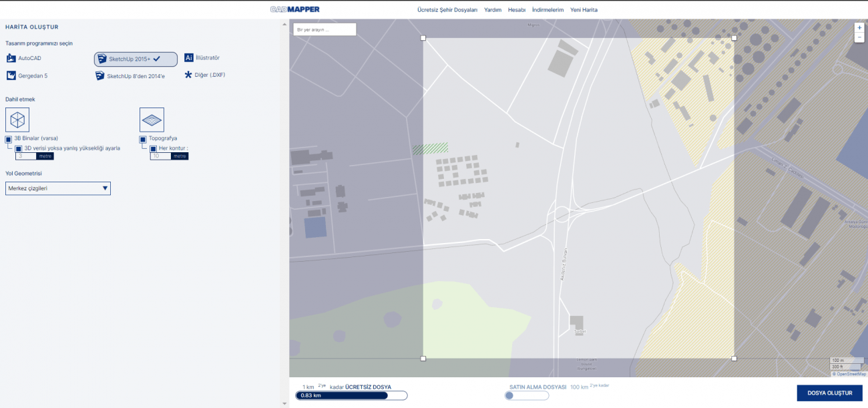This screenshot has width=868, height=408.
Task: Toggle the Topografya checkbox
Action: coord(143,139)
